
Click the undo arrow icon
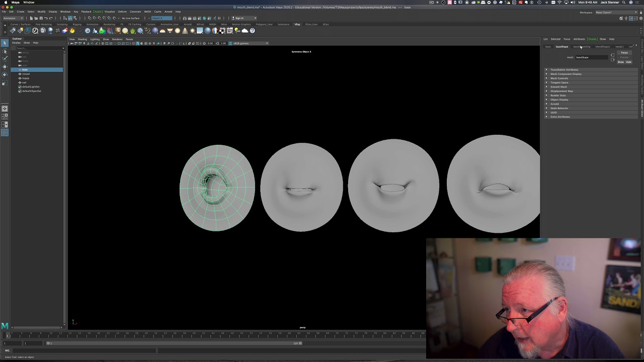(46, 18)
